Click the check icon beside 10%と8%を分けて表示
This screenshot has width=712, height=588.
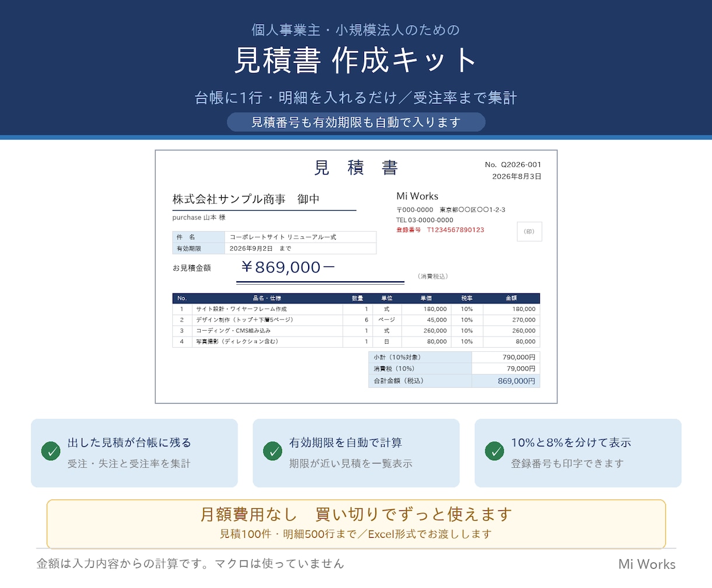pos(494,451)
